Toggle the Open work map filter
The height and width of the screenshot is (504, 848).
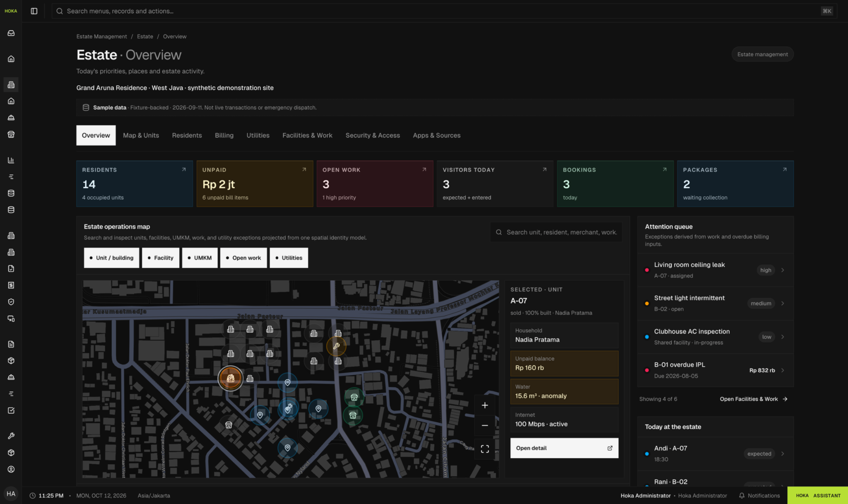point(243,258)
